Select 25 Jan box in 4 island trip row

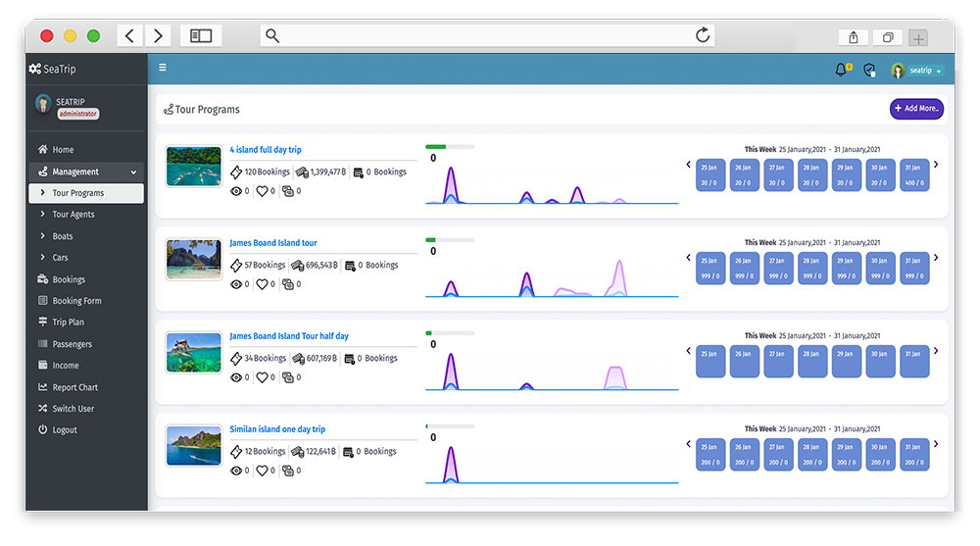coord(710,175)
